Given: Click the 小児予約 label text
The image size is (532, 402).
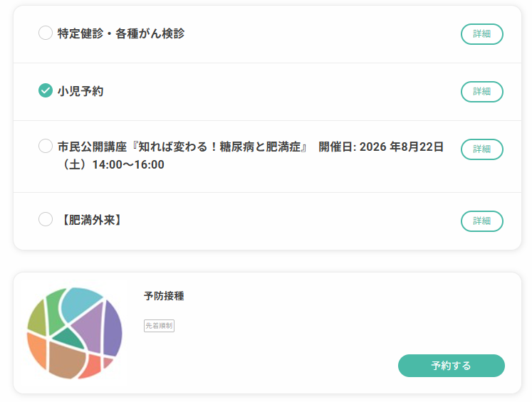Looking at the screenshot, I should pyautogui.click(x=80, y=91).
